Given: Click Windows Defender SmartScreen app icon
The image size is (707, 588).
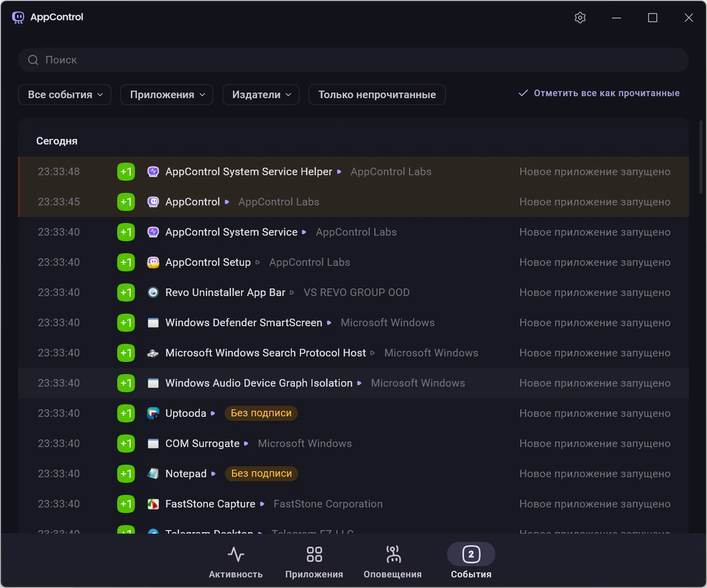Looking at the screenshot, I should [x=153, y=323].
